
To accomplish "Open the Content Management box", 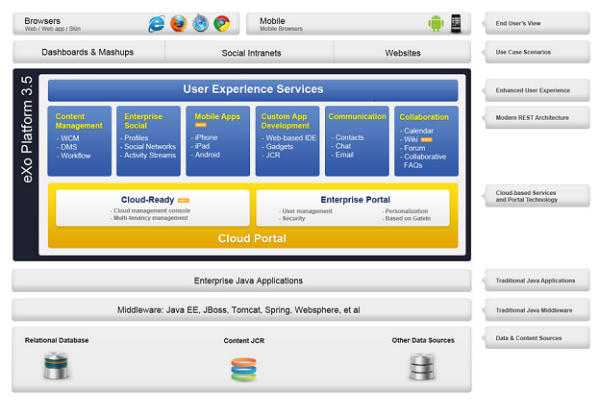I will (80, 141).
